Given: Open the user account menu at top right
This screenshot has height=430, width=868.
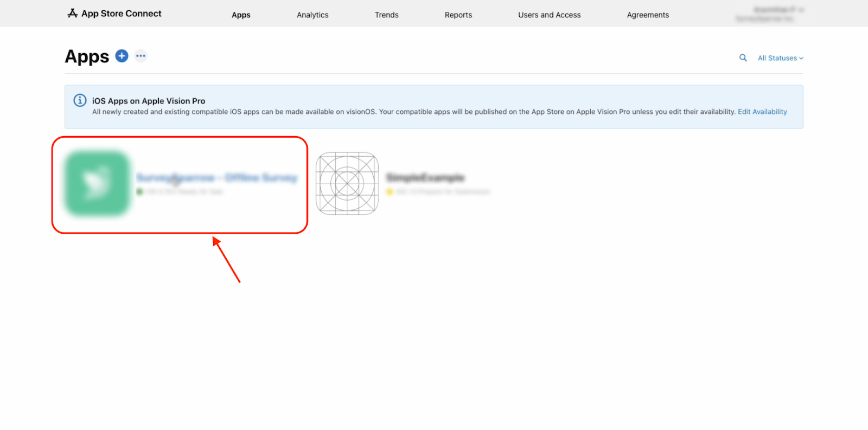Looking at the screenshot, I should pyautogui.click(x=770, y=14).
